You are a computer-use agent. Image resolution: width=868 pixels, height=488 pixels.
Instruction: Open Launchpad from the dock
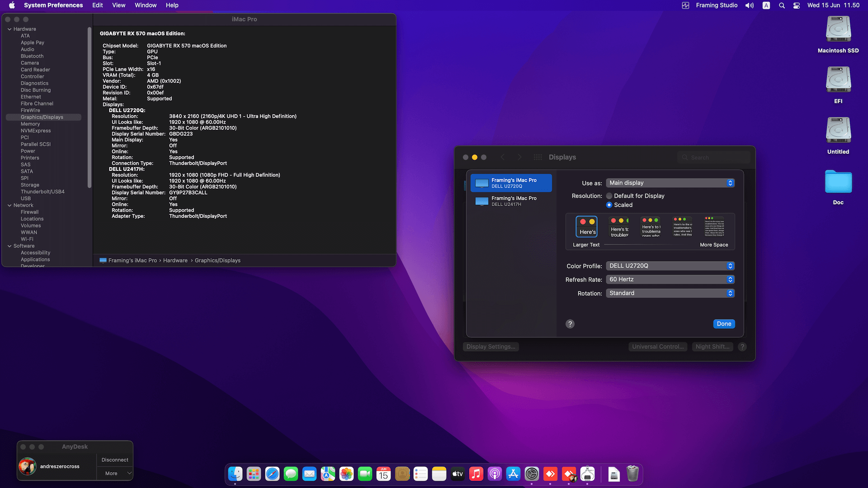click(x=254, y=474)
